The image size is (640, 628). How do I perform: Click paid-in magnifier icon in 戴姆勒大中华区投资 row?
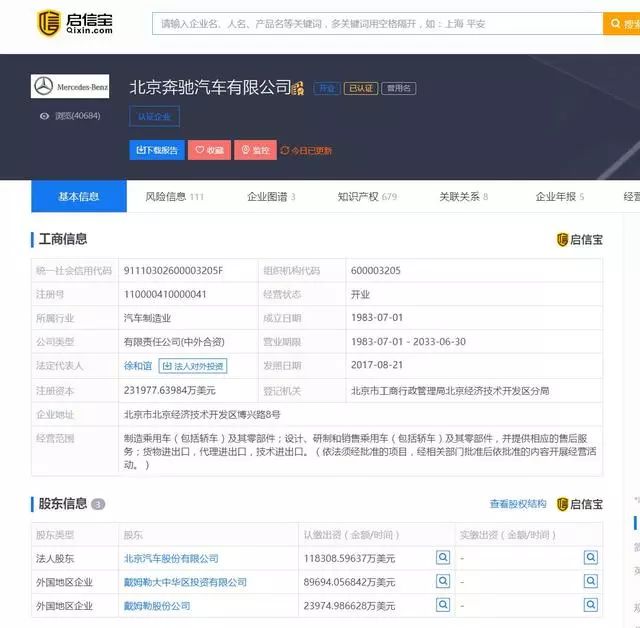tap(591, 581)
